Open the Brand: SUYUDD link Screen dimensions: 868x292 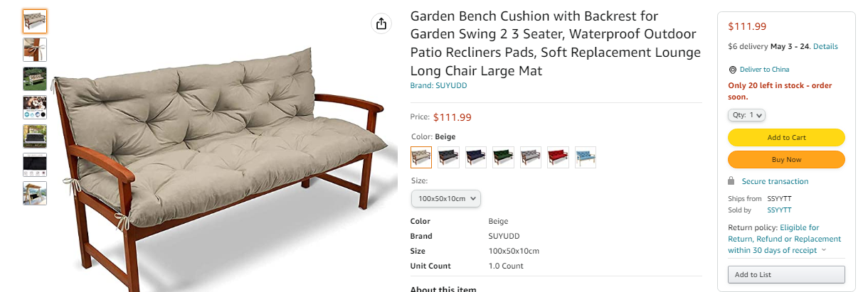[438, 86]
